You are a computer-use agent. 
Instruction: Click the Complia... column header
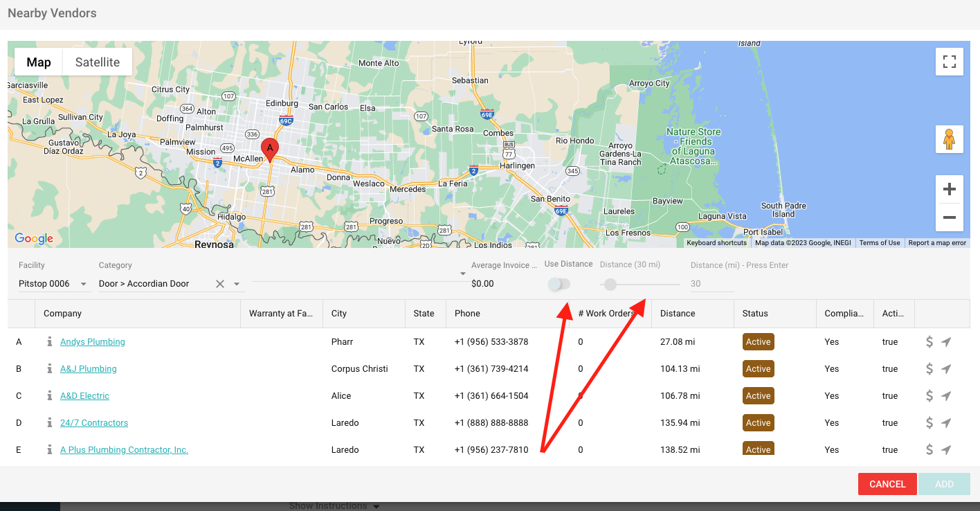pos(844,314)
